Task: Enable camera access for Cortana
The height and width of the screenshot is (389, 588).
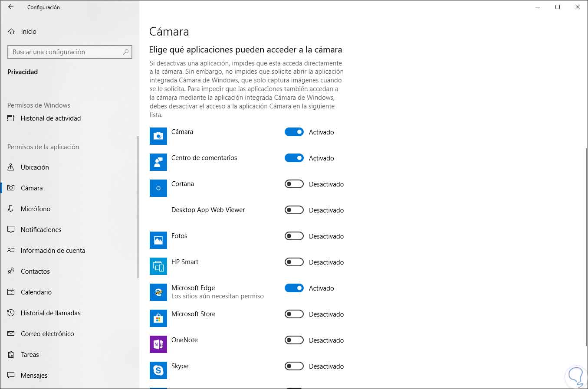Action: point(294,184)
